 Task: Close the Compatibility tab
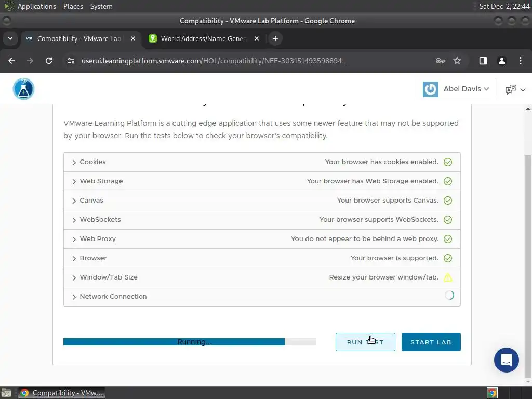pos(133,38)
